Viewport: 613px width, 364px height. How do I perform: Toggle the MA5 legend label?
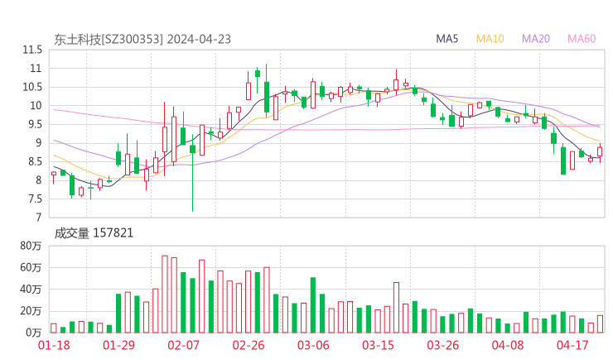(x=447, y=39)
